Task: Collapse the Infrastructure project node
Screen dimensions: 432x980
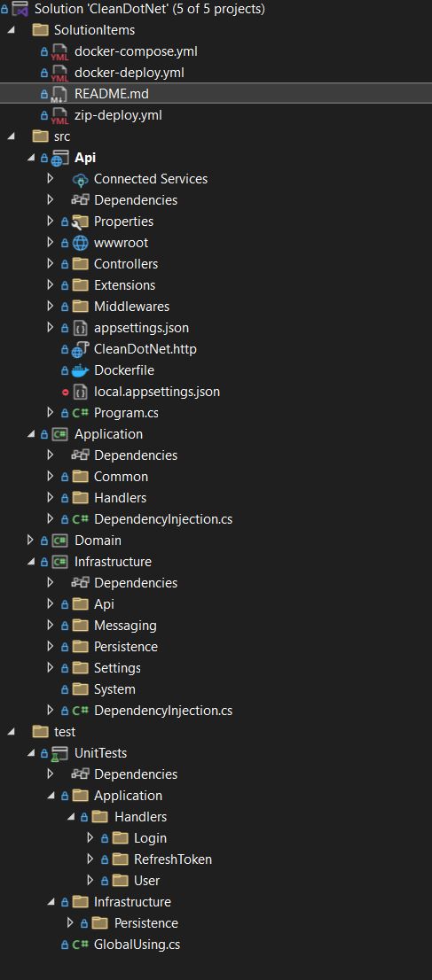Action: click(x=31, y=561)
